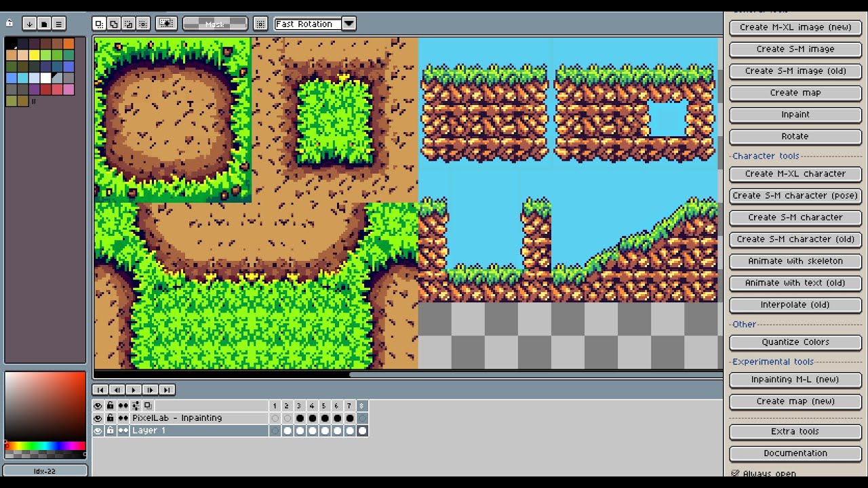Select the frame 1 header in the timeline
The height and width of the screenshot is (488, 868).
(x=275, y=406)
